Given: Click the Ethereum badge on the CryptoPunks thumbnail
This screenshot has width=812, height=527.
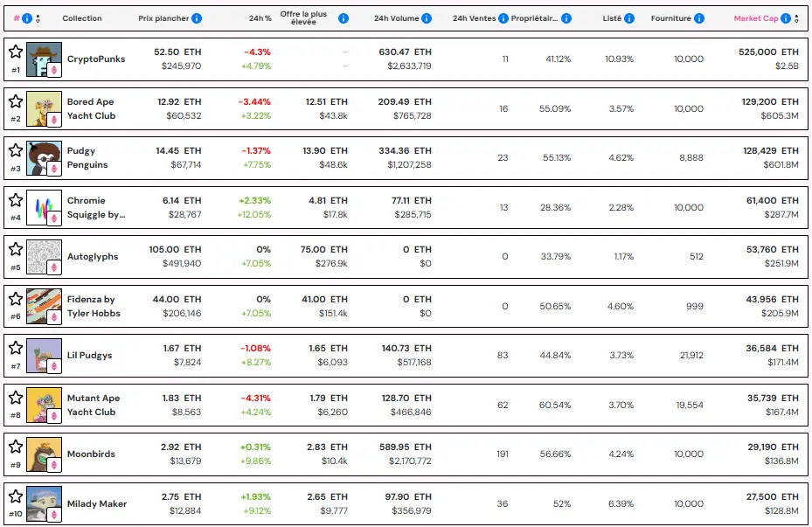Looking at the screenshot, I should click(53, 70).
